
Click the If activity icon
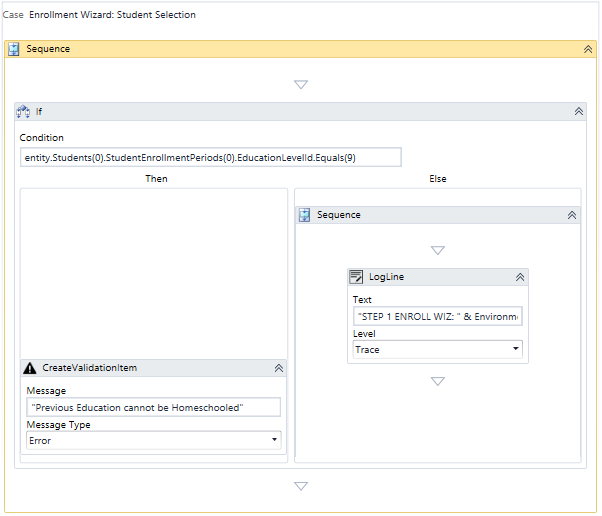(x=24, y=111)
